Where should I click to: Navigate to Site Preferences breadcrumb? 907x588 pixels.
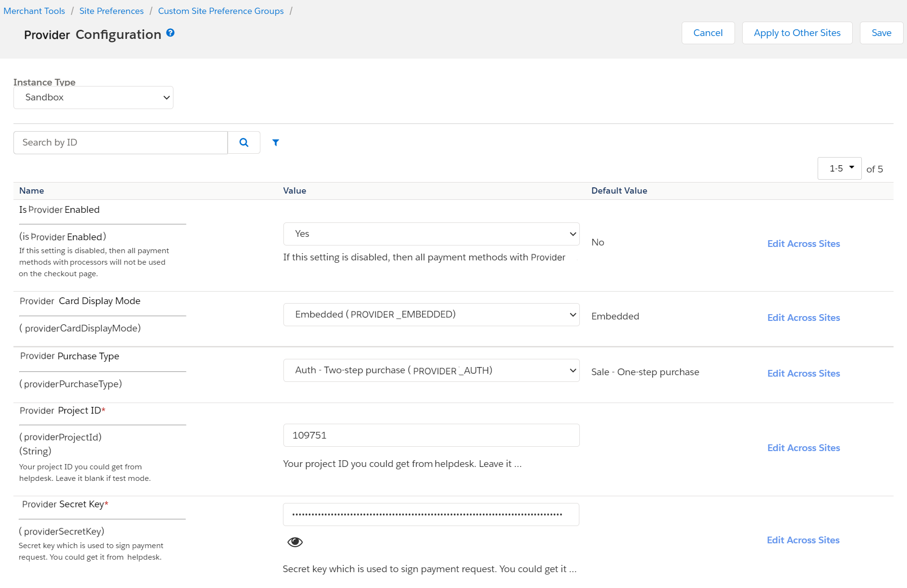(x=111, y=11)
